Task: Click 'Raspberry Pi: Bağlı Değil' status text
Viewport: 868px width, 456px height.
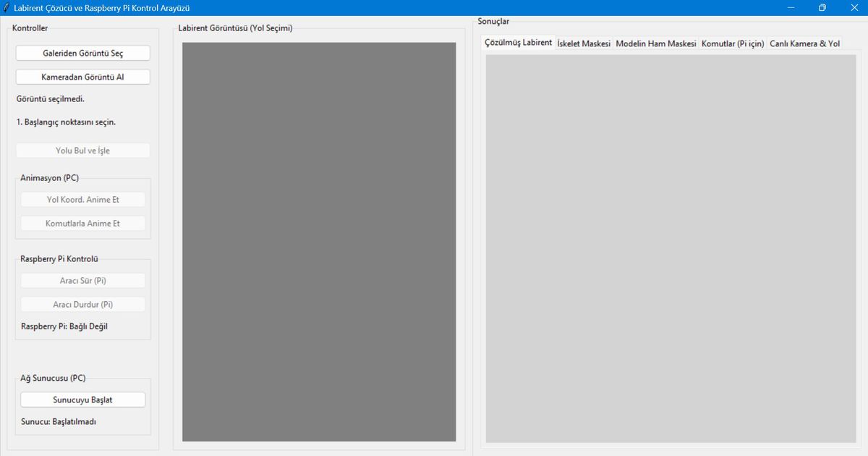Action: (64, 326)
